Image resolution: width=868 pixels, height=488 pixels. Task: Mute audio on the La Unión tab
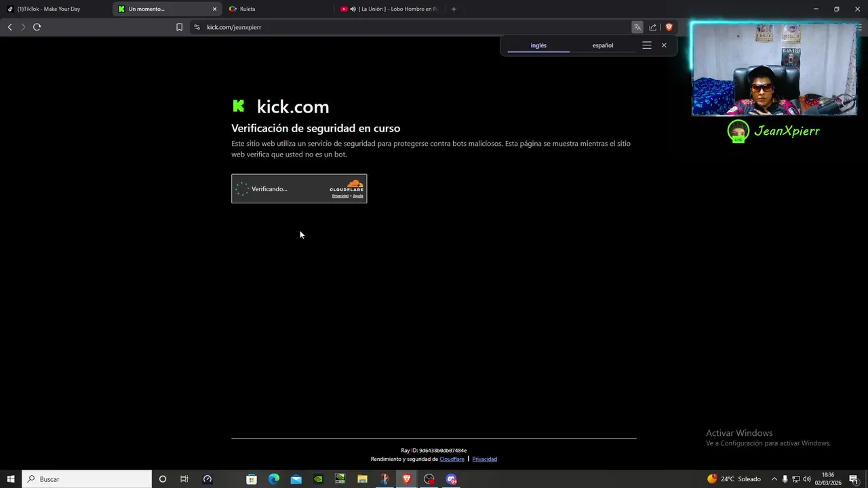click(x=353, y=9)
